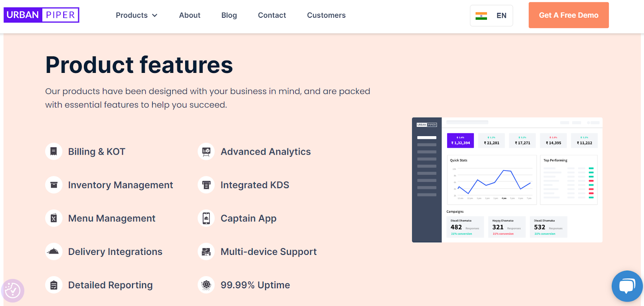The height and width of the screenshot is (306, 644).
Task: Click the Captain App phone icon
Action: point(206,218)
